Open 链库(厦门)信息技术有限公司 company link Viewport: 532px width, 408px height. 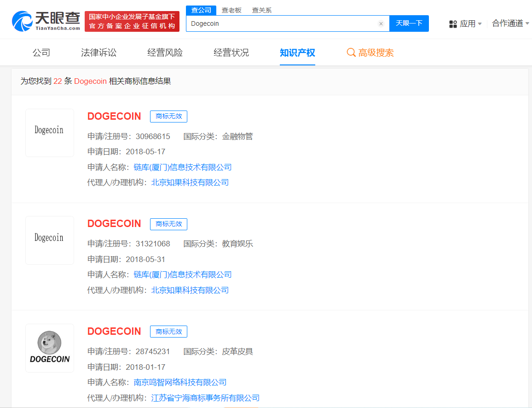[181, 167]
